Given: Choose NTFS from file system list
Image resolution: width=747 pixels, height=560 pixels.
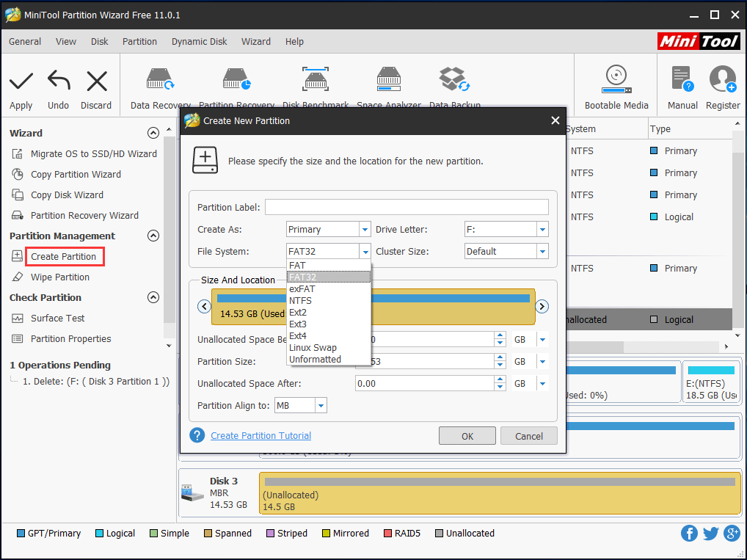Looking at the screenshot, I should (300, 301).
